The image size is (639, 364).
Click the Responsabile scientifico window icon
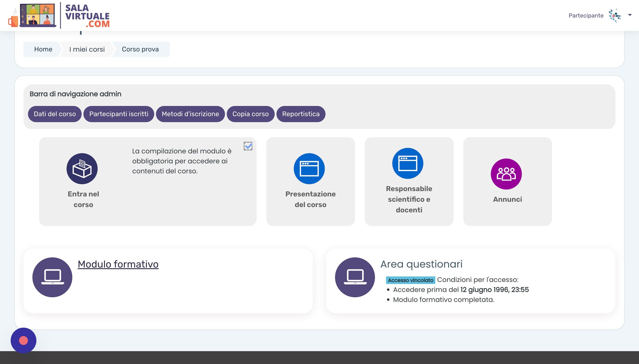pyautogui.click(x=408, y=163)
